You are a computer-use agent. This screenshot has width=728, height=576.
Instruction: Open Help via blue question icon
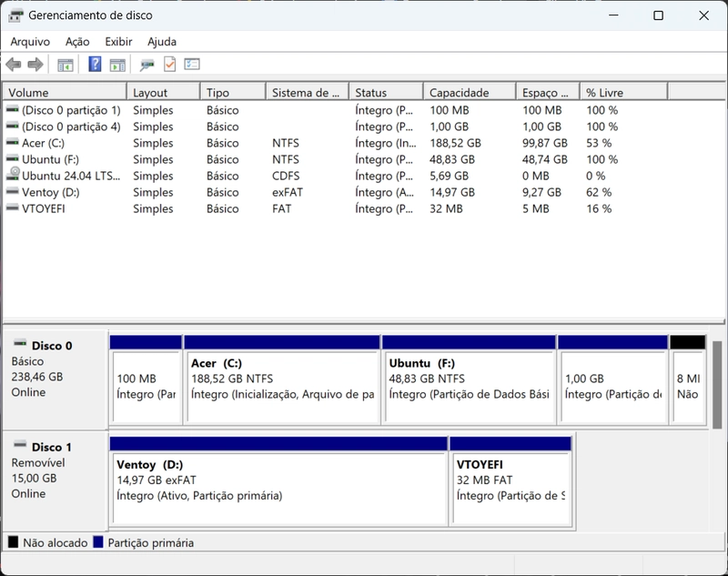95,64
